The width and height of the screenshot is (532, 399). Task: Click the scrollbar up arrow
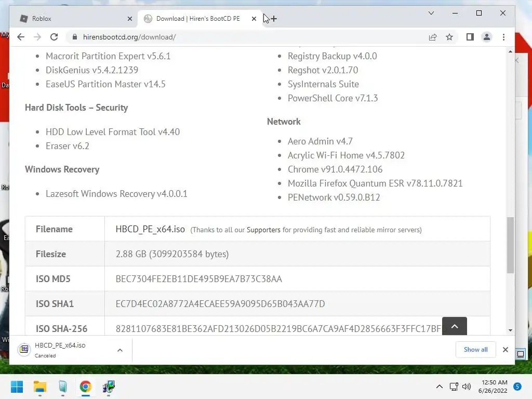[510, 51]
